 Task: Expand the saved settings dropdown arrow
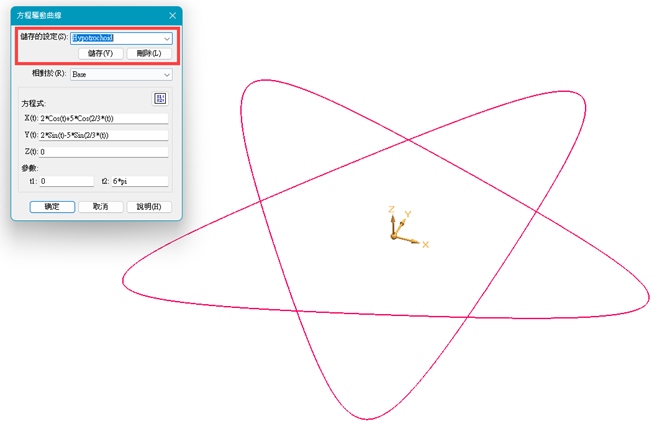coord(167,38)
